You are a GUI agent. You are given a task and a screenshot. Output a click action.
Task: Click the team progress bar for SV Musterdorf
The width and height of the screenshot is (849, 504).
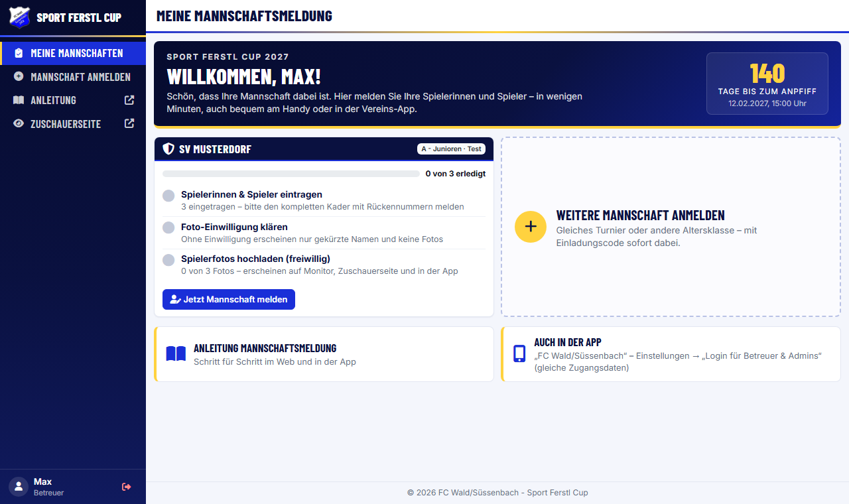click(x=291, y=174)
